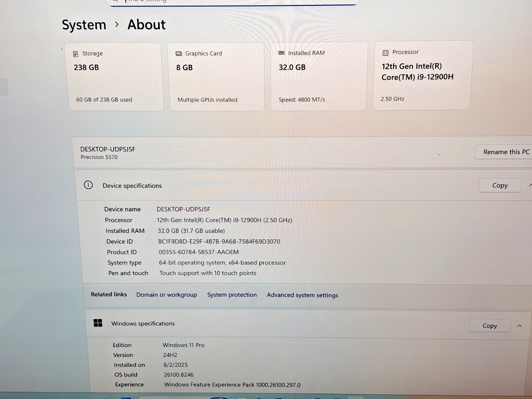
Task: Click the Windows logo icon by Windows specifications
Action: click(98, 323)
